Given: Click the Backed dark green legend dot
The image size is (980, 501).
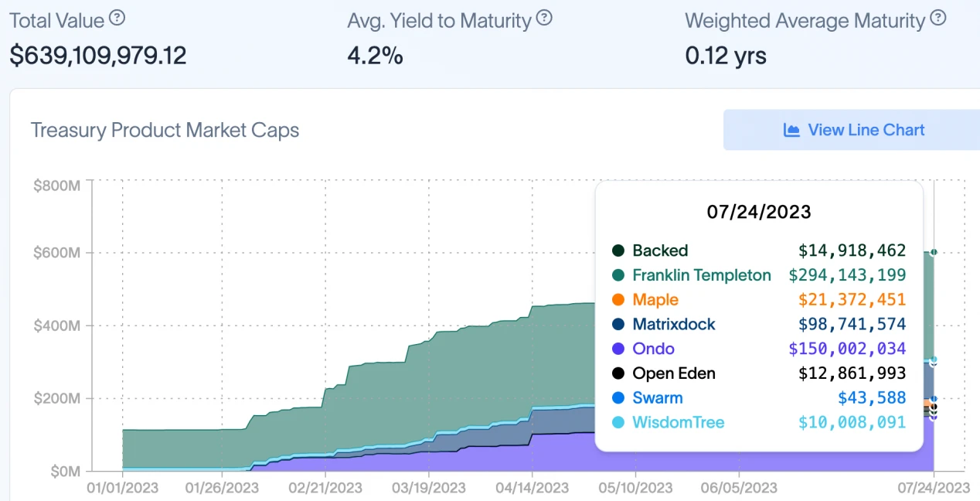Looking at the screenshot, I should click(618, 250).
